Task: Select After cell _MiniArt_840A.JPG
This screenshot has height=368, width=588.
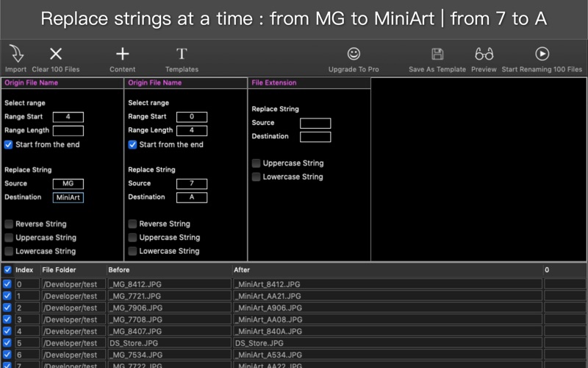Action: click(x=388, y=331)
